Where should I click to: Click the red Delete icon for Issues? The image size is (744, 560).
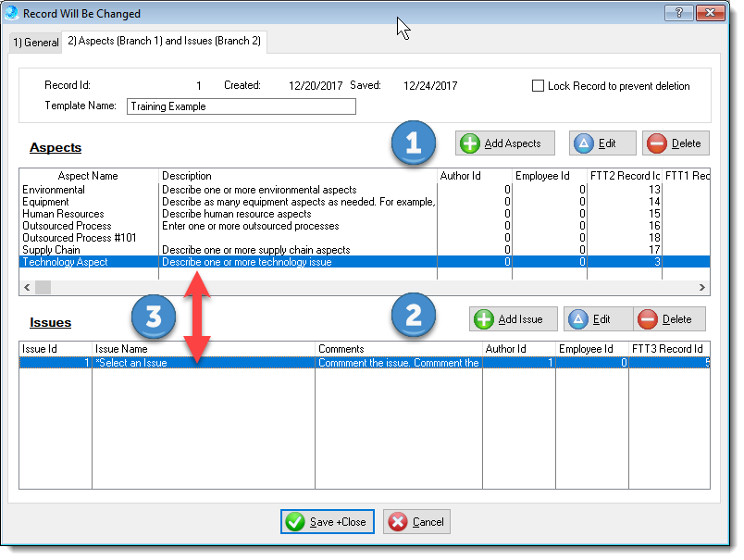(649, 318)
